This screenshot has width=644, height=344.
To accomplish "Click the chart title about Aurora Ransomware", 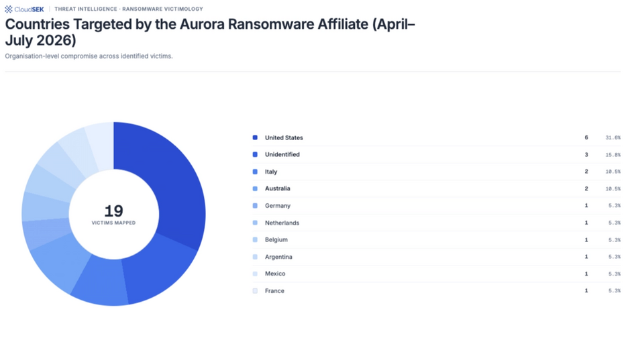I will (x=210, y=32).
